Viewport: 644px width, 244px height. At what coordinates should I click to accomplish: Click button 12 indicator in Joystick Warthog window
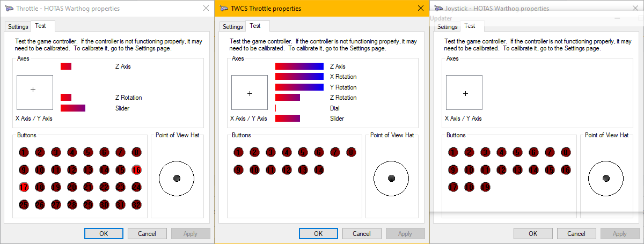pos(501,170)
